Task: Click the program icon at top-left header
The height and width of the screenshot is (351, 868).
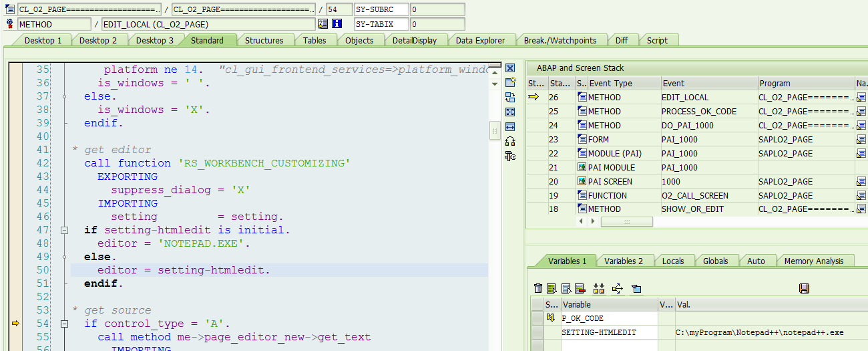Action: (9, 9)
